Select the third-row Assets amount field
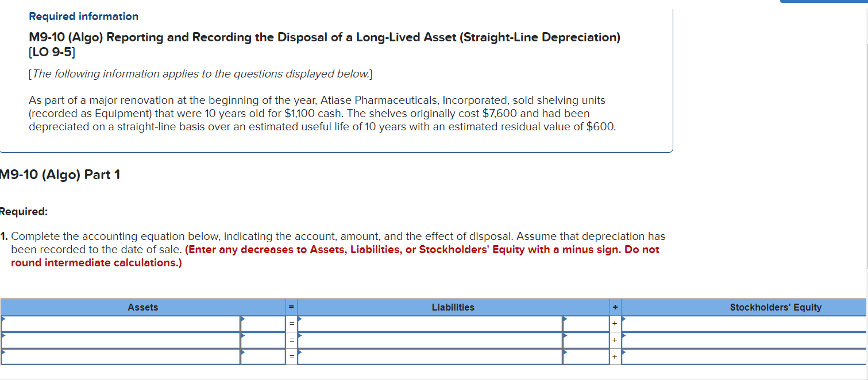The width and height of the screenshot is (868, 380). (x=263, y=356)
